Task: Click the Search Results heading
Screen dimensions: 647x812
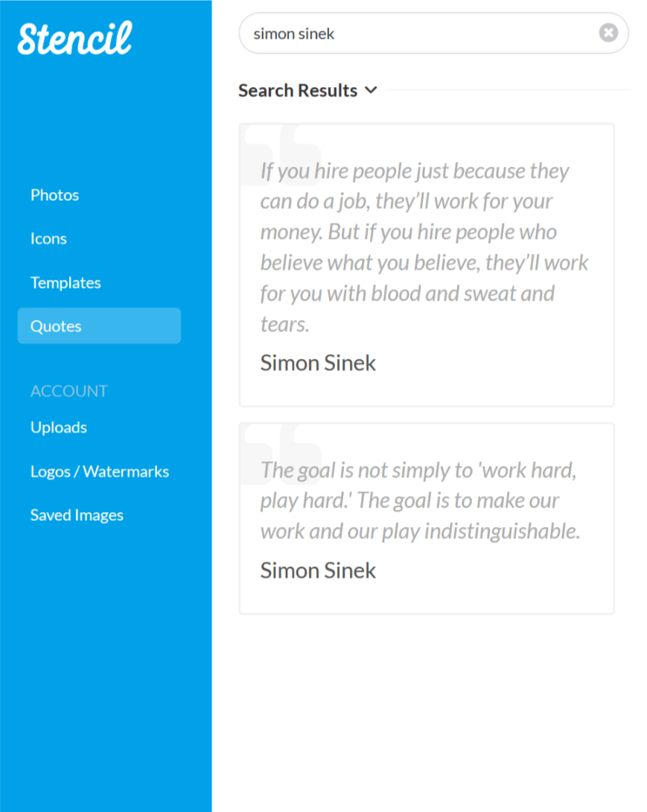Action: (297, 90)
